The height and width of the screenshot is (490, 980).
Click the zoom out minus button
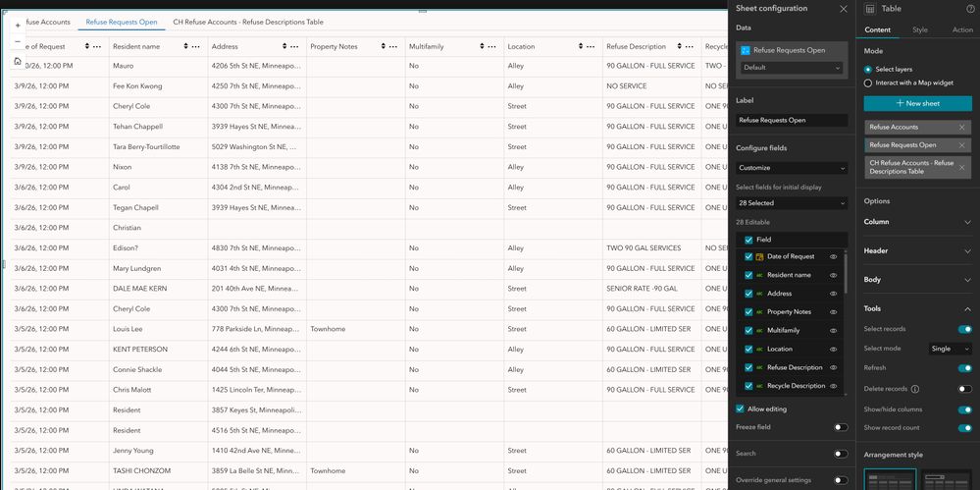pyautogui.click(x=18, y=42)
